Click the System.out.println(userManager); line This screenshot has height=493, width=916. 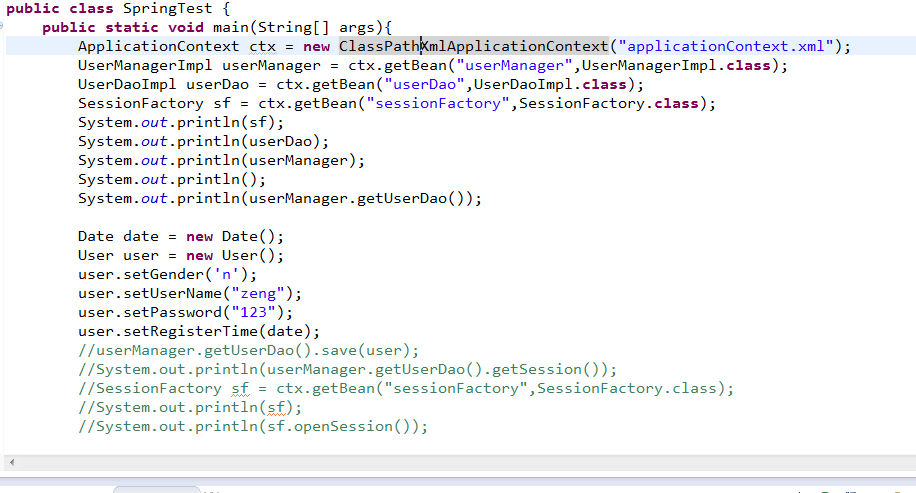click(x=221, y=160)
